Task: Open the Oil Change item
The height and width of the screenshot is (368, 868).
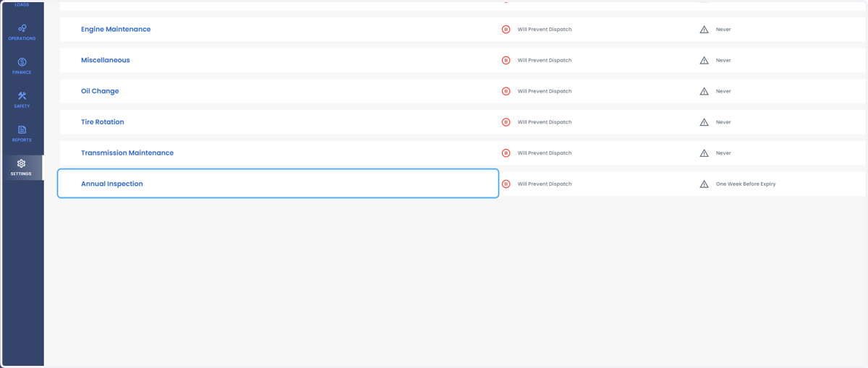Action: click(x=100, y=91)
